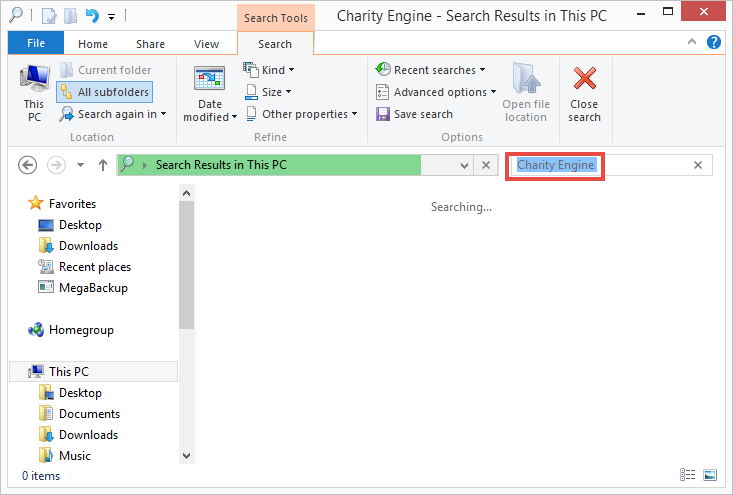
Task: Switch to the Share ribbon tab
Action: coord(150,44)
